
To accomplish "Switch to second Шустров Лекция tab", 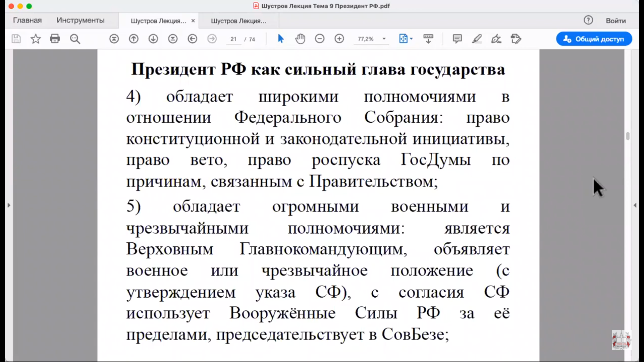I will coord(238,21).
